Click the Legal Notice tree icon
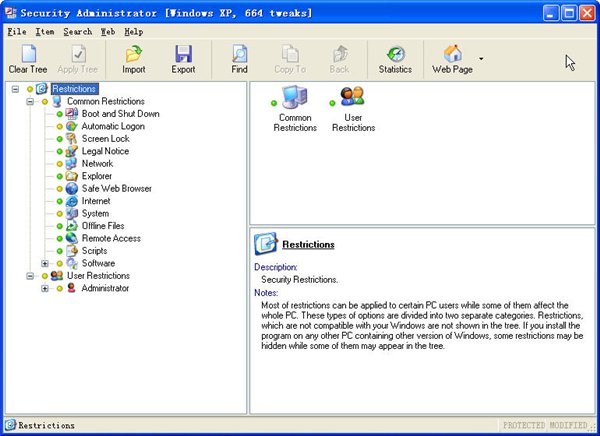 [x=72, y=151]
